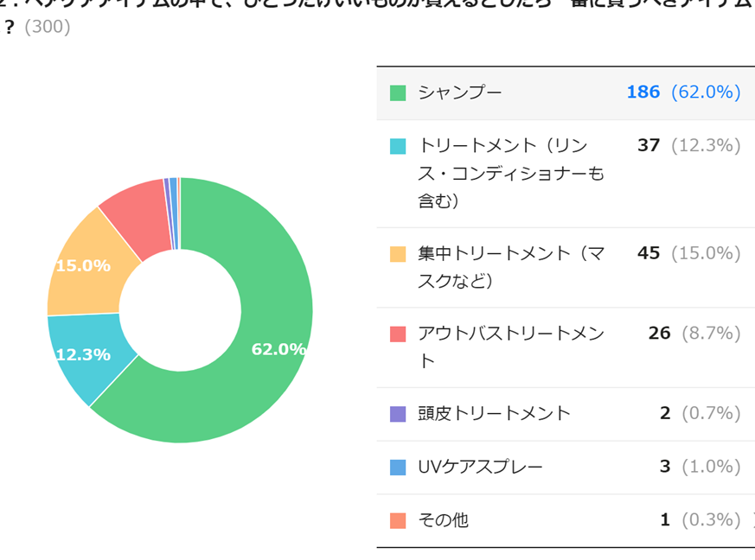The width and height of the screenshot is (755, 560).
Task: Click the 45 count for 集中トリートメント
Action: coord(649,253)
